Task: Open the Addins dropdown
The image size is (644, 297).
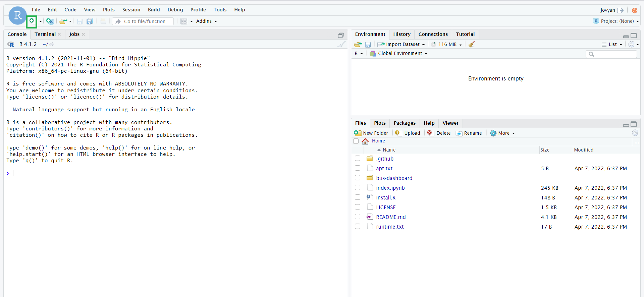Action: (206, 21)
